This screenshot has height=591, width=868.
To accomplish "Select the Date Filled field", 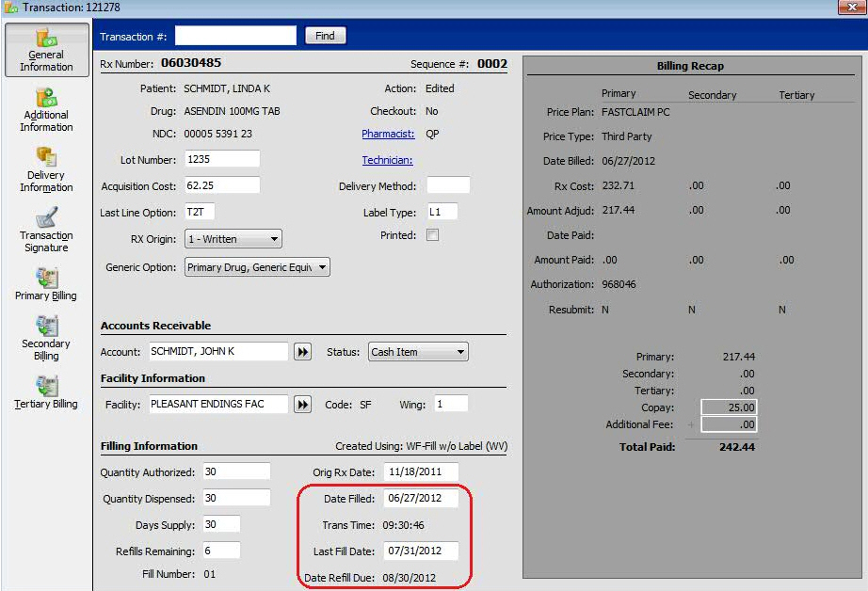I will click(420, 499).
